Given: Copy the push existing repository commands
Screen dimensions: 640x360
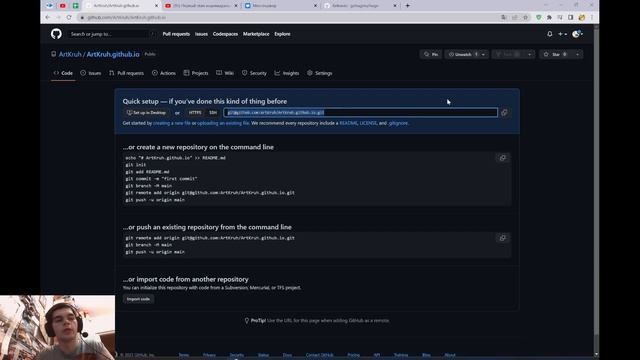Looking at the screenshot, I should (503, 238).
